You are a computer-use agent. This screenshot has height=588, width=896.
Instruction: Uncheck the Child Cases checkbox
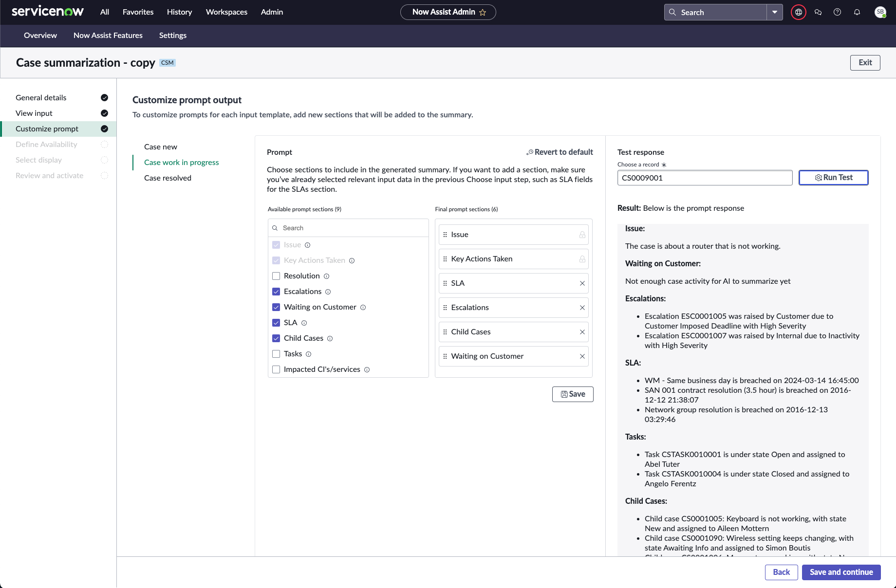coord(276,338)
